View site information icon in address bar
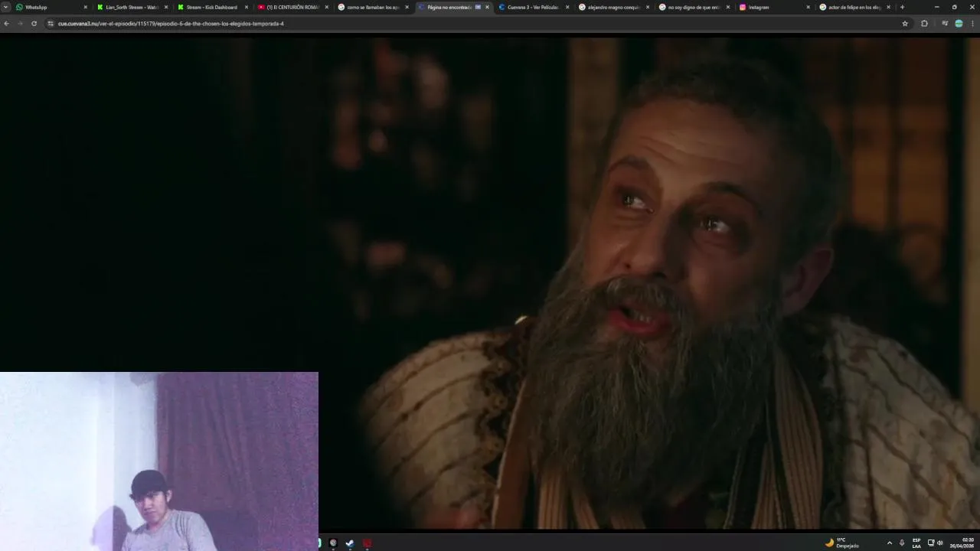 (x=51, y=24)
